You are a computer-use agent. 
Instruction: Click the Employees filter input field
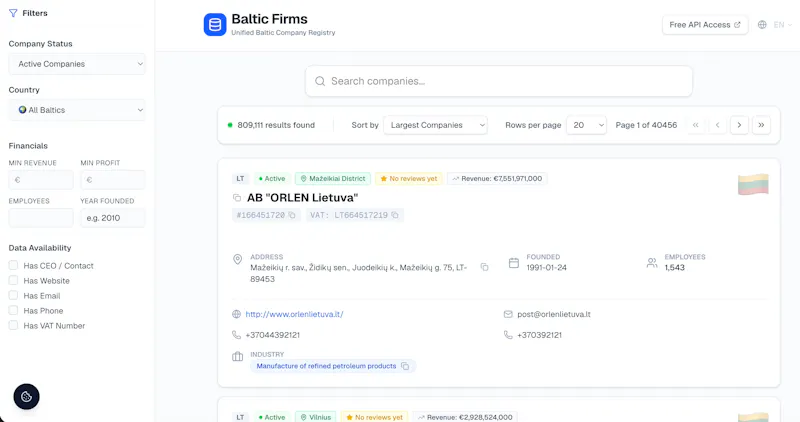click(41, 218)
